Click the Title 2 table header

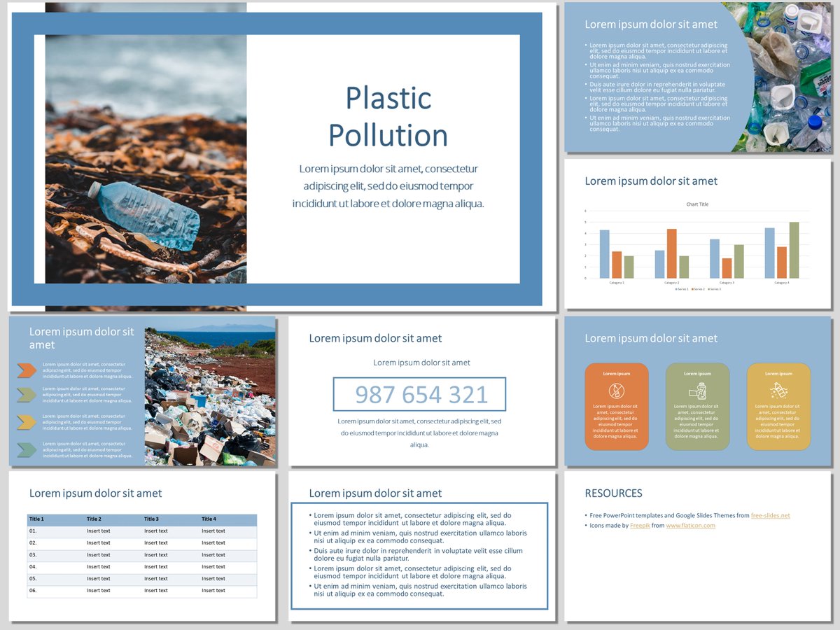point(94,519)
